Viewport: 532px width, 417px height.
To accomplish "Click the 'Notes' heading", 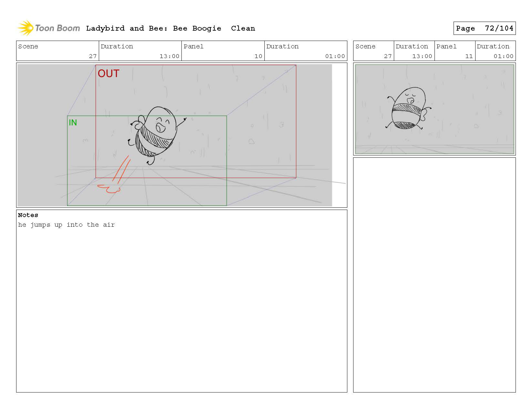I will pos(28,215).
